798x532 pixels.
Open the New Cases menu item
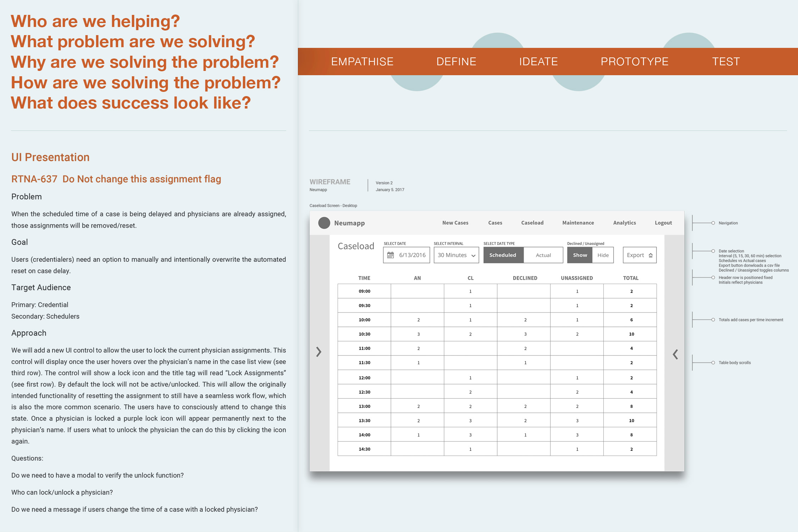(455, 223)
